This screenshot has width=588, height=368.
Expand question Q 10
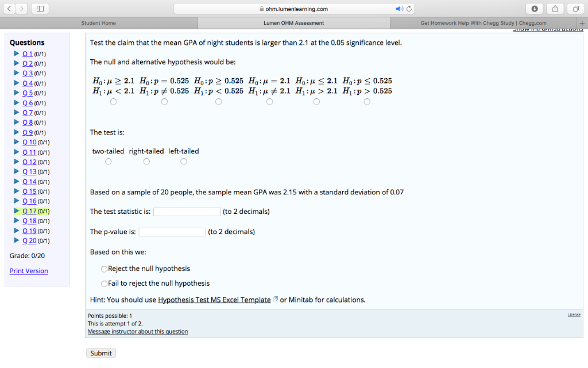coord(29,142)
